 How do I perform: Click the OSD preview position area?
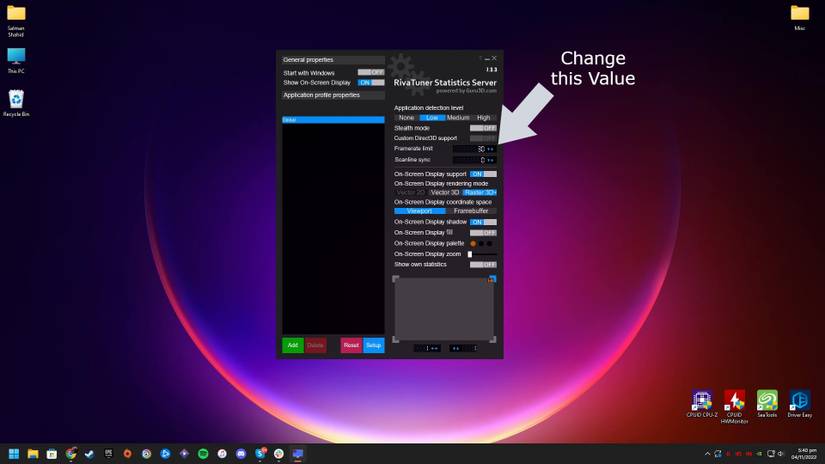tap(444, 309)
